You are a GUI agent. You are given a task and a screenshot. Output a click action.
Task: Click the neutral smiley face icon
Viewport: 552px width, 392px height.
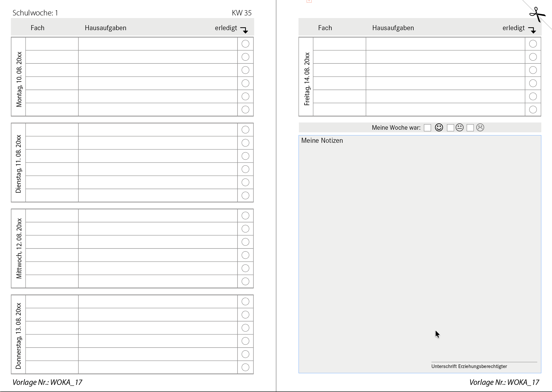pyautogui.click(x=460, y=127)
